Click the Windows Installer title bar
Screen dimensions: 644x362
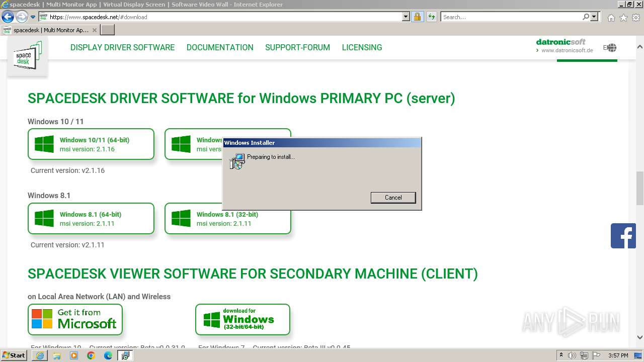tap(322, 143)
